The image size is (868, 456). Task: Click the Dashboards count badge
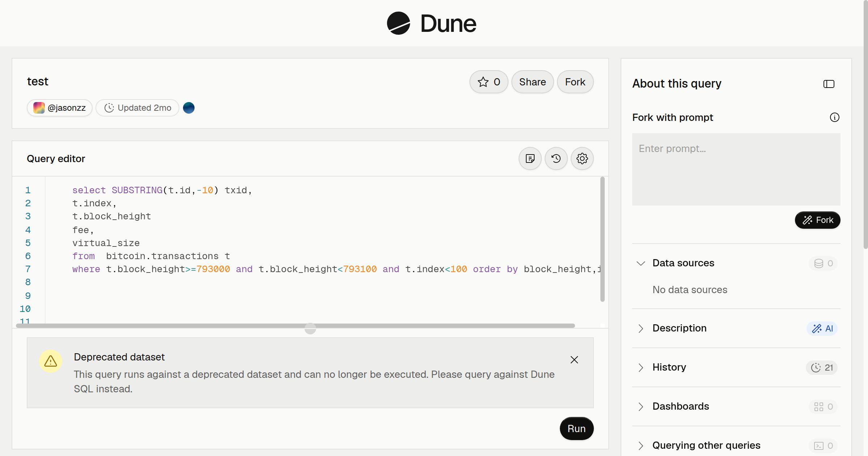click(823, 406)
